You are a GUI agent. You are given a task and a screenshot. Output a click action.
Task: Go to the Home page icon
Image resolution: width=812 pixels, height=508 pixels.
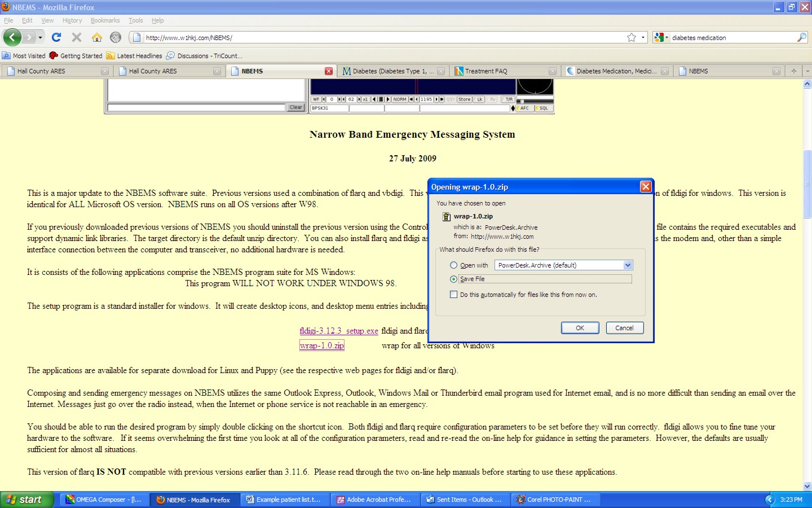coord(97,37)
